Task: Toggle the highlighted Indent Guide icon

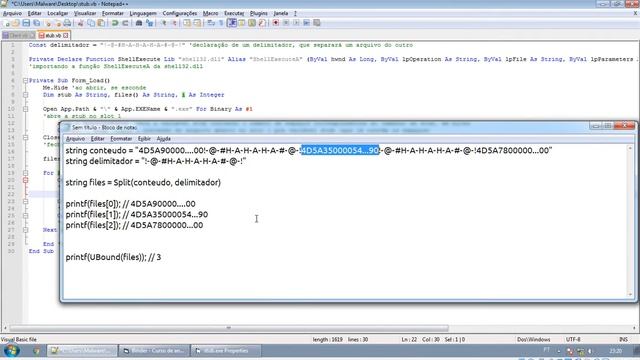Action: point(232,23)
